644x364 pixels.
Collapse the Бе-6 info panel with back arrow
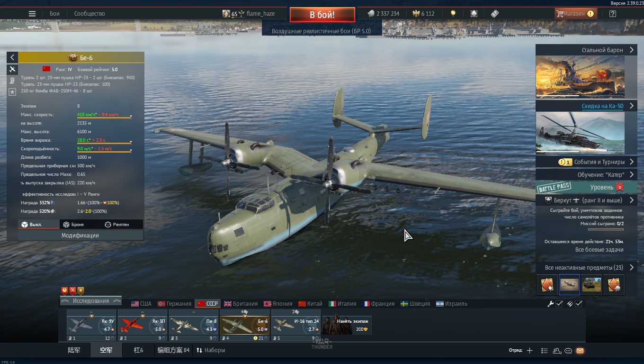tap(12, 57)
